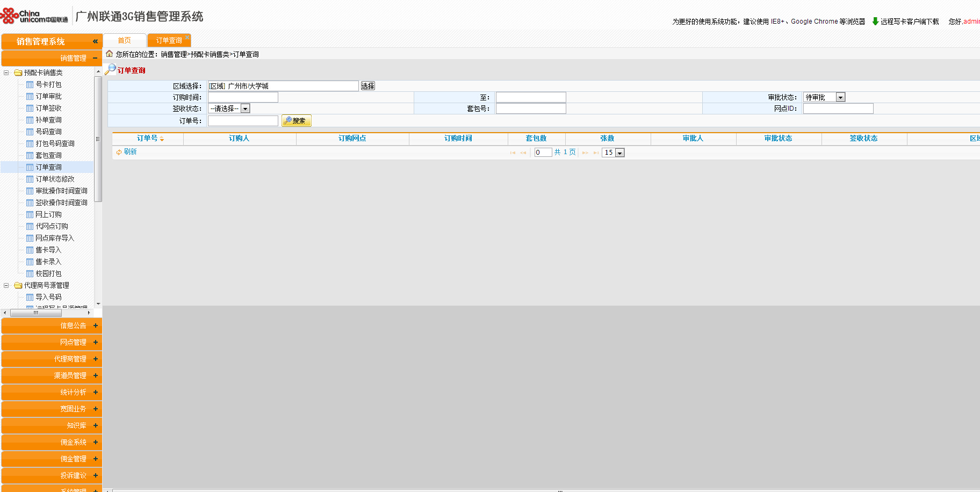The height and width of the screenshot is (492, 980).
Task: Click the 套包查询 page icon
Action: [x=30, y=155]
